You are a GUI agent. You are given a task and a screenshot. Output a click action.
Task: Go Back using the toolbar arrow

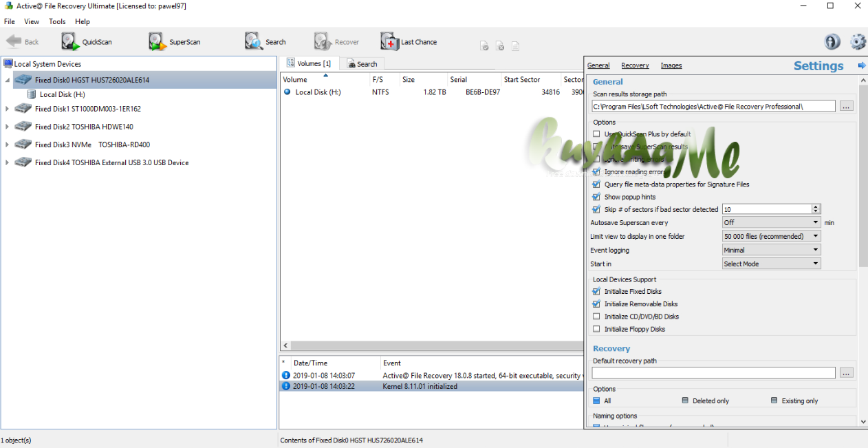point(22,42)
